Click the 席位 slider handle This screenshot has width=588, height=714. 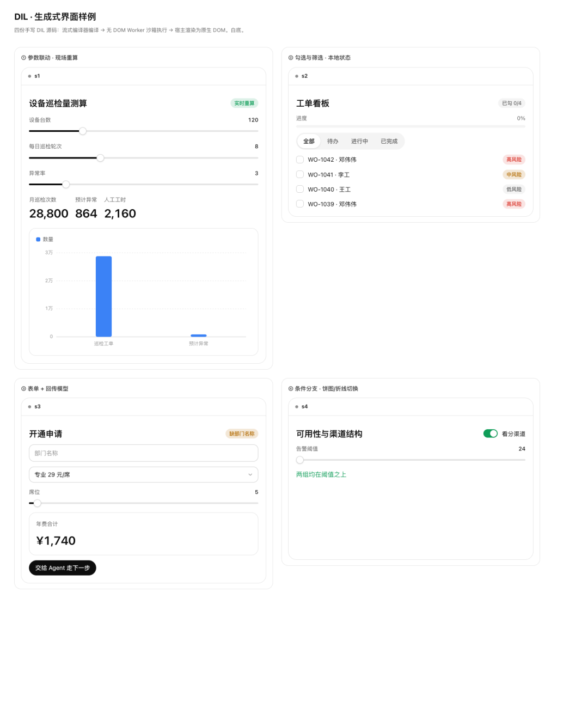coord(38,503)
